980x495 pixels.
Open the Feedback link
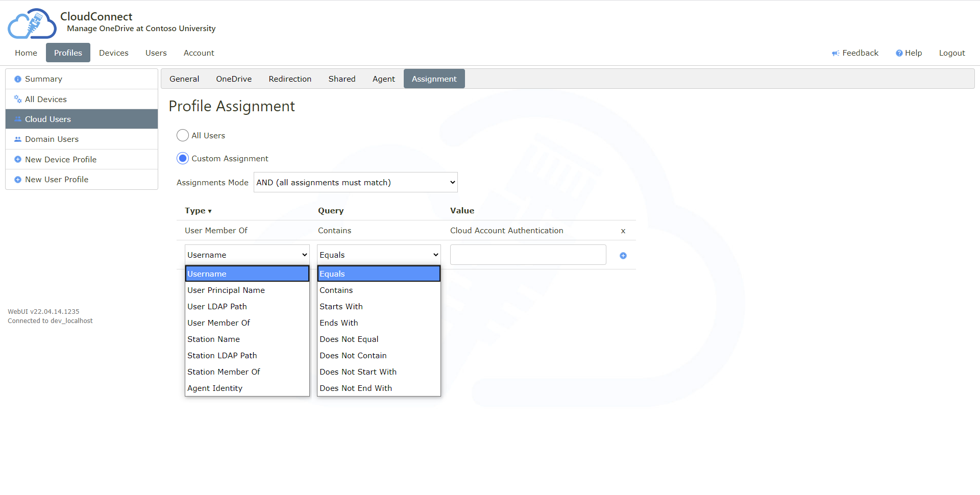click(855, 53)
